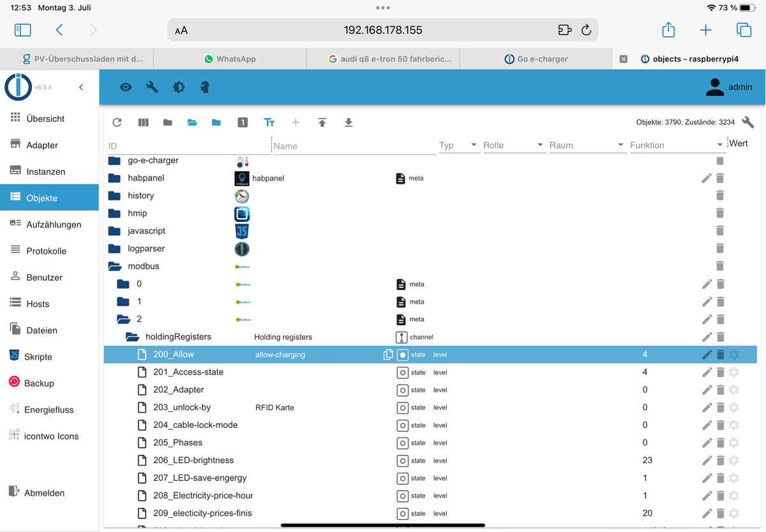Copy the 200_Allow object ID
Screen dimensions: 766x532
coord(387,355)
